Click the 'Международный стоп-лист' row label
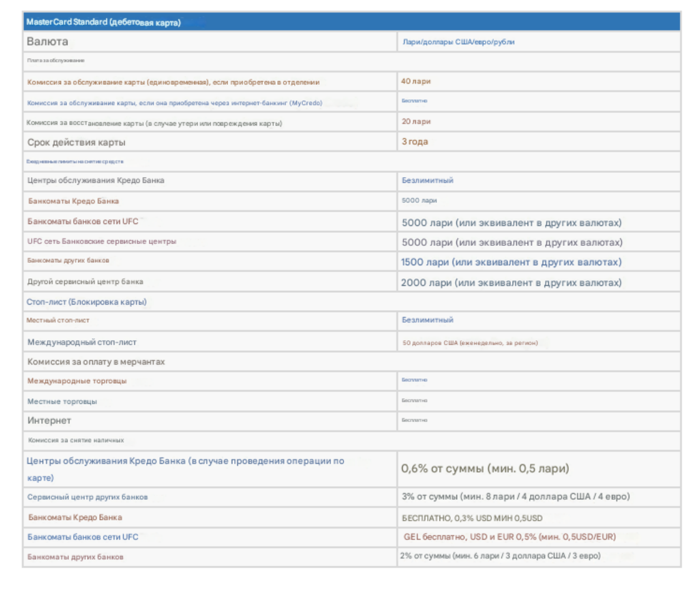 [x=82, y=342]
